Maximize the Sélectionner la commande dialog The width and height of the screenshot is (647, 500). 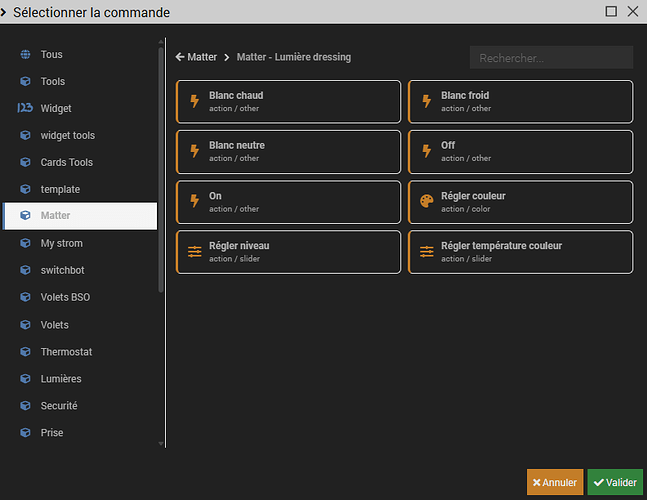pyautogui.click(x=611, y=11)
